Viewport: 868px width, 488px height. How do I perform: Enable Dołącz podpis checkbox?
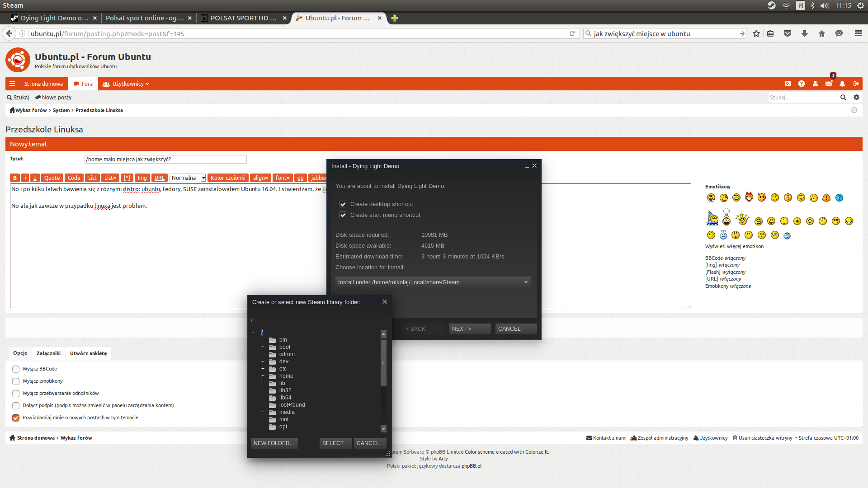(x=16, y=406)
